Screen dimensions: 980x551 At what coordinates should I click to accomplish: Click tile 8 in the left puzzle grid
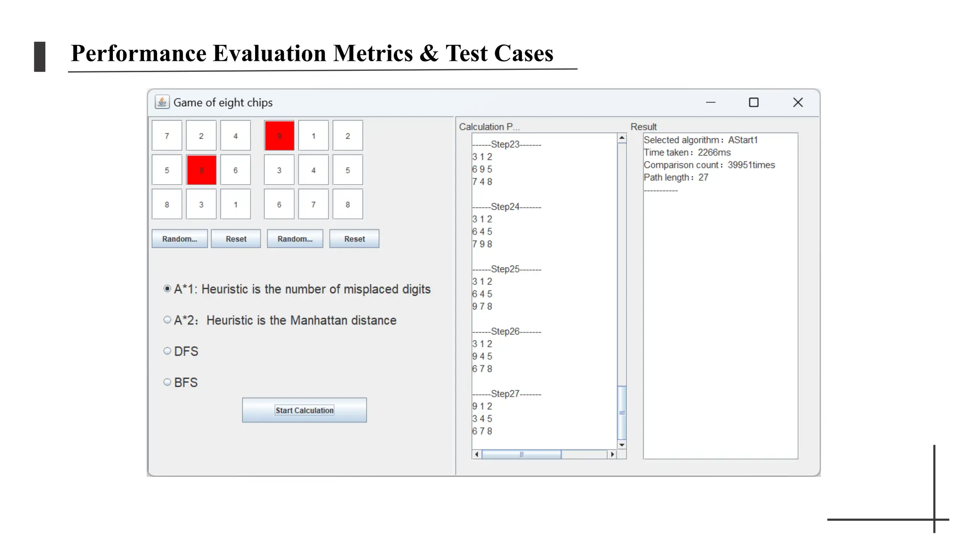coord(167,204)
